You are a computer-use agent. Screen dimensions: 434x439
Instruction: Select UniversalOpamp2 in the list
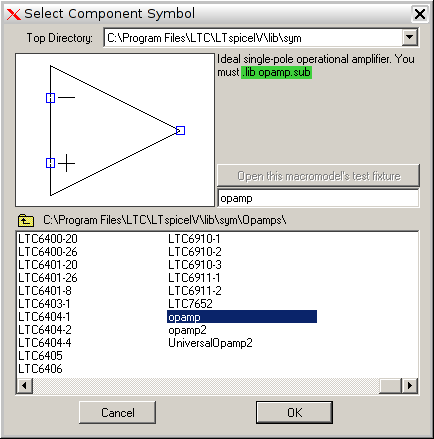pos(210,343)
